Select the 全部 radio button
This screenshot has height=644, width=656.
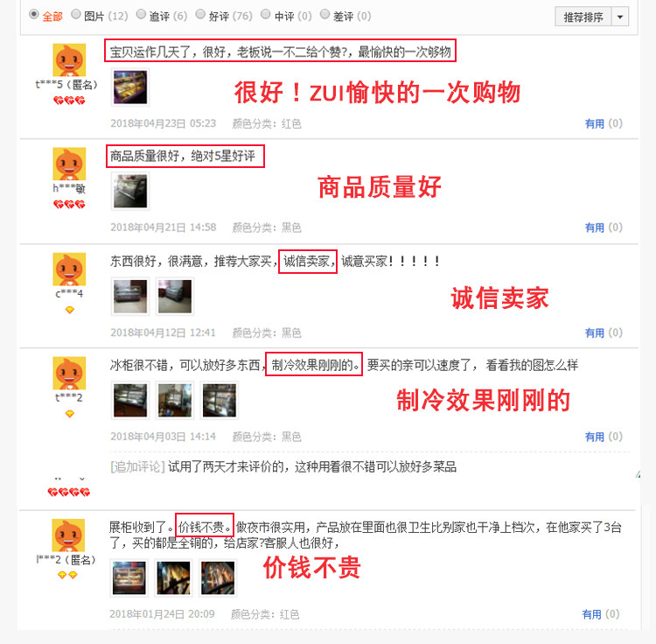(x=34, y=14)
